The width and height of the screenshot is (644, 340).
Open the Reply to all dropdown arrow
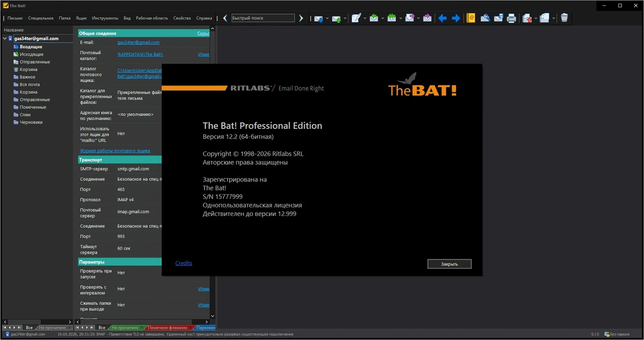400,18
